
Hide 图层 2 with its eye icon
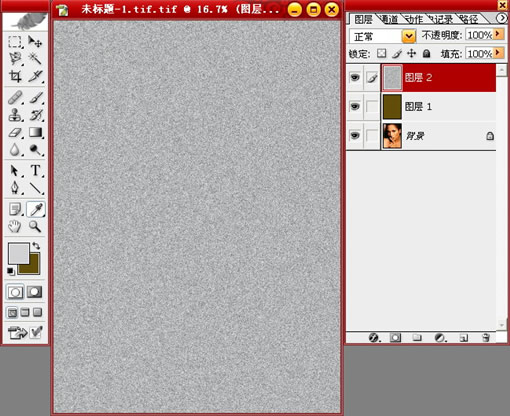coord(355,77)
